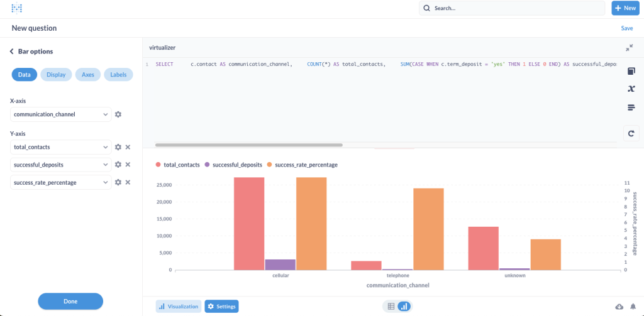Toggle total_contacts series in chart legend
644x316 pixels.
click(178, 165)
